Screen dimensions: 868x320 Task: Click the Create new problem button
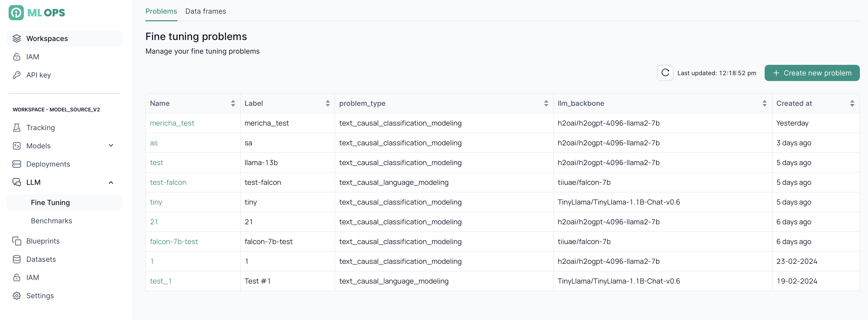pyautogui.click(x=812, y=73)
